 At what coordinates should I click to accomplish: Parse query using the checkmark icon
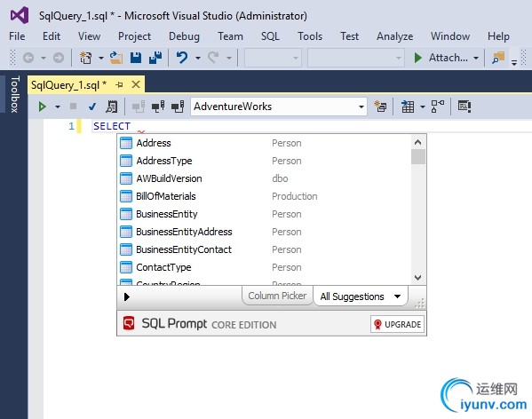[92, 107]
